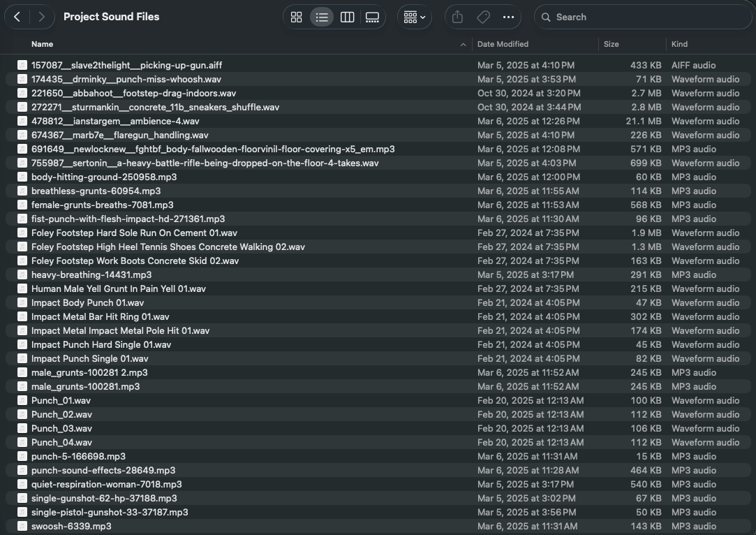The image size is (756, 535).
Task: Click Oct 30, 2024 at 3:44 PM date cell
Action: tap(529, 107)
